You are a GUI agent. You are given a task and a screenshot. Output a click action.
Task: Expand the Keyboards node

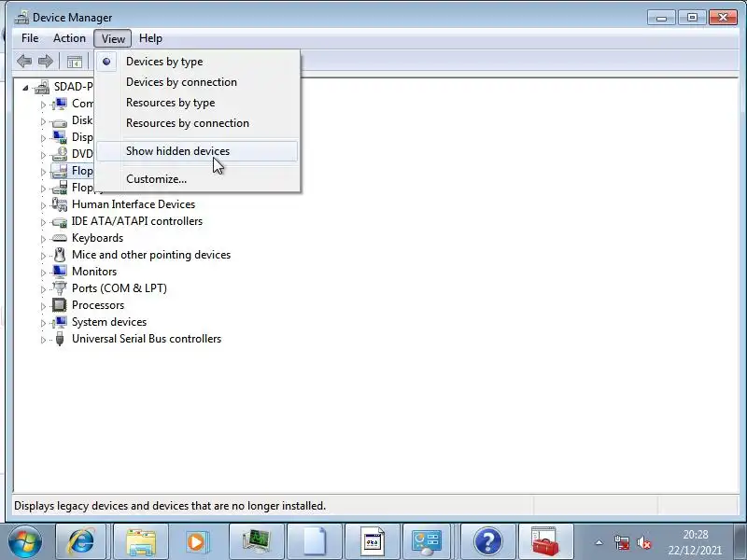pyautogui.click(x=43, y=239)
